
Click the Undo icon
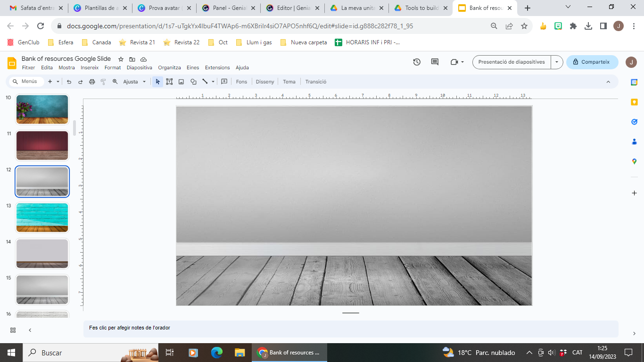pos(69,82)
